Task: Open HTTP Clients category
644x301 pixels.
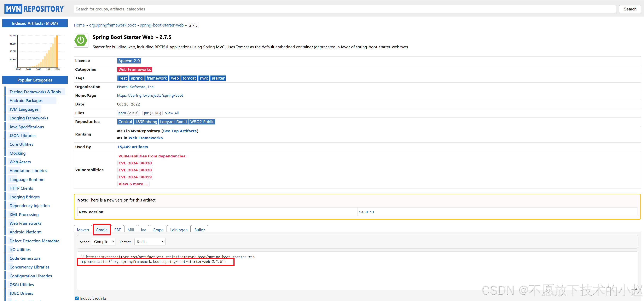Action: pyautogui.click(x=21, y=188)
